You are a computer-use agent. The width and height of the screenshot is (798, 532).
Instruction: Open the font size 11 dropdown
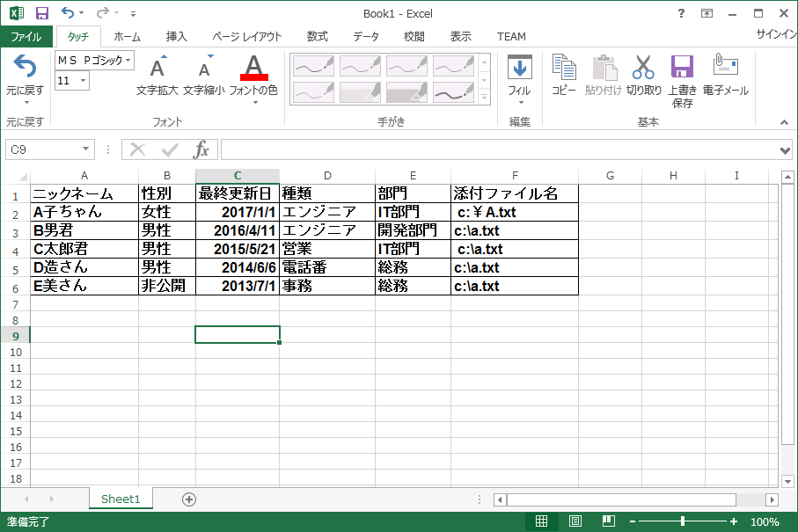(x=83, y=80)
